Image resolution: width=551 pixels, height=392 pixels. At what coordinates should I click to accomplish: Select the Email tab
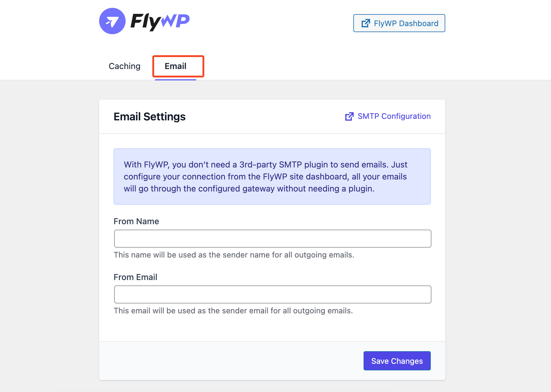pos(175,66)
